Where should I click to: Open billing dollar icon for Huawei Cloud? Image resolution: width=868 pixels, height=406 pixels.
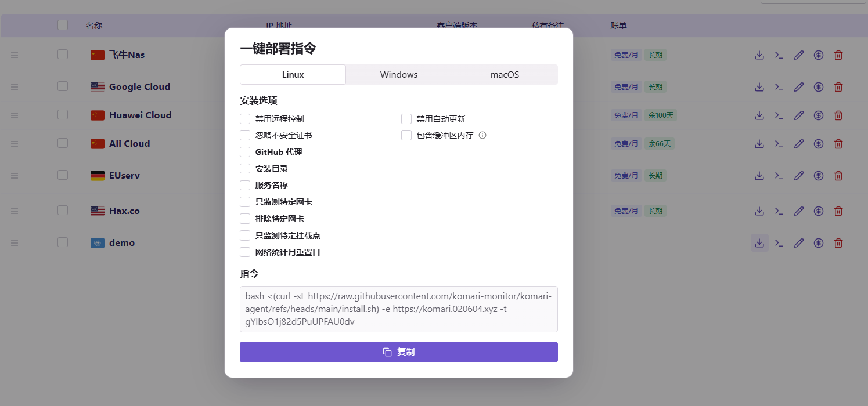[x=819, y=115]
